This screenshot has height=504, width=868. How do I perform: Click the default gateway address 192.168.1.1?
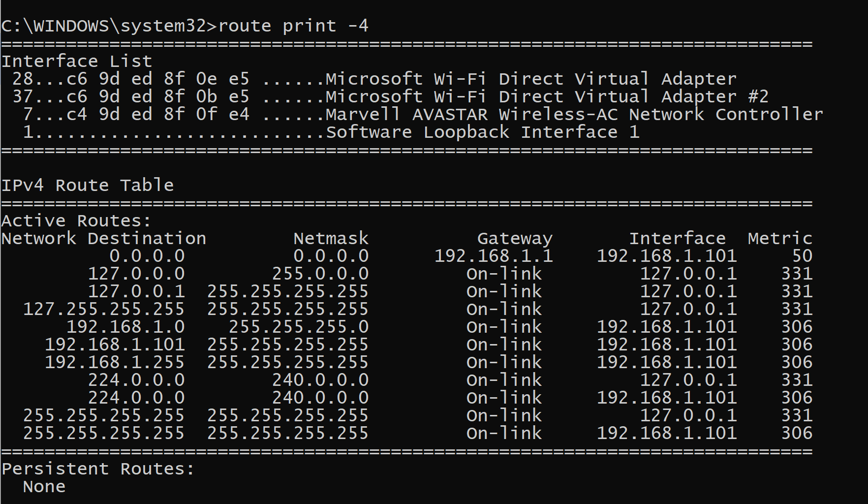(494, 256)
